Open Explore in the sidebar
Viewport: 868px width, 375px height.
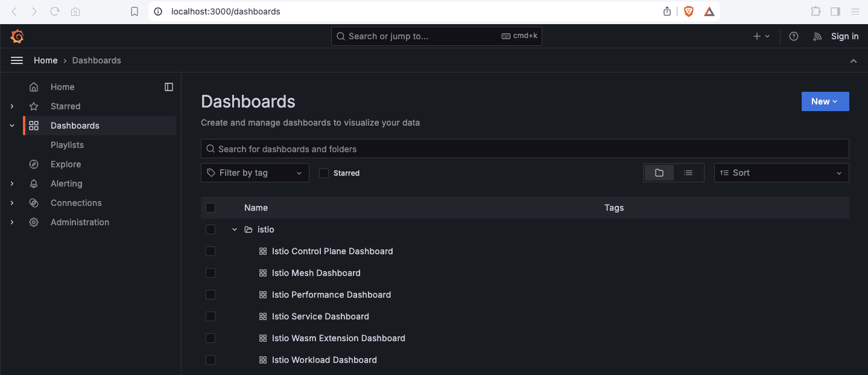[66, 164]
